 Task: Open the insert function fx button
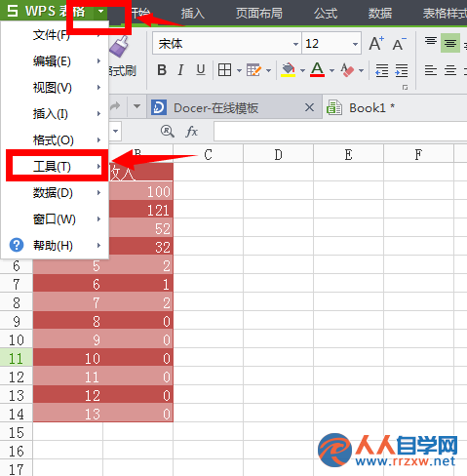point(192,132)
